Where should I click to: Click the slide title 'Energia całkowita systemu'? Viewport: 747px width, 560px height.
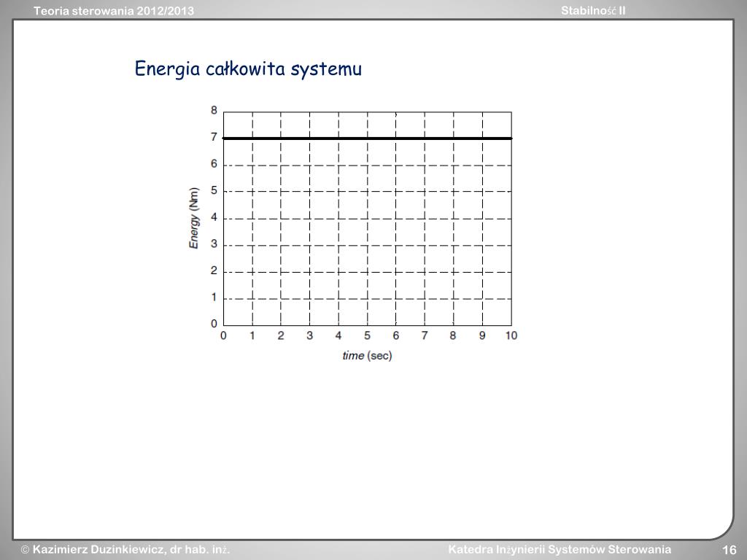pyautogui.click(x=248, y=69)
